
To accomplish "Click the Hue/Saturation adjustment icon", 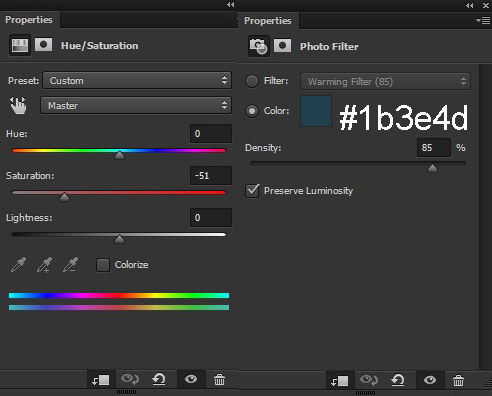I will (20, 45).
